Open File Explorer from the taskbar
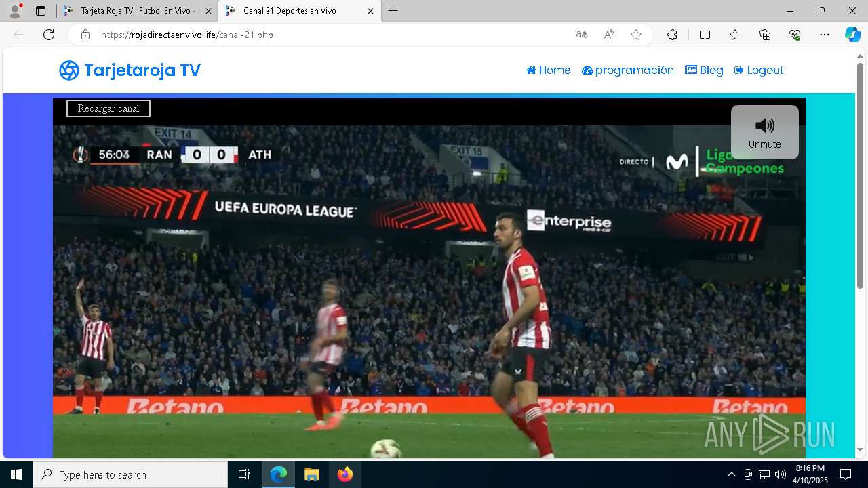 coord(311,474)
